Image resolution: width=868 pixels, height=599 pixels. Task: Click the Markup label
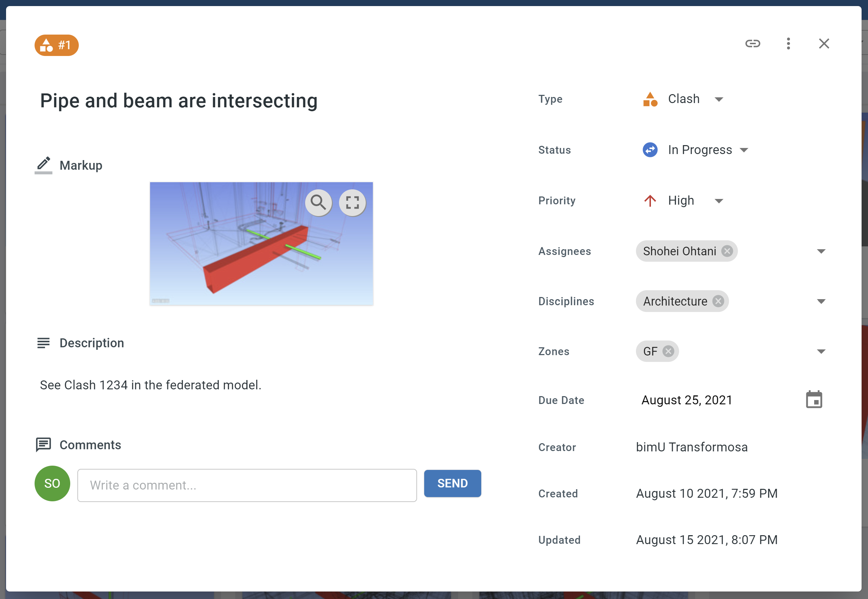pyautogui.click(x=81, y=165)
